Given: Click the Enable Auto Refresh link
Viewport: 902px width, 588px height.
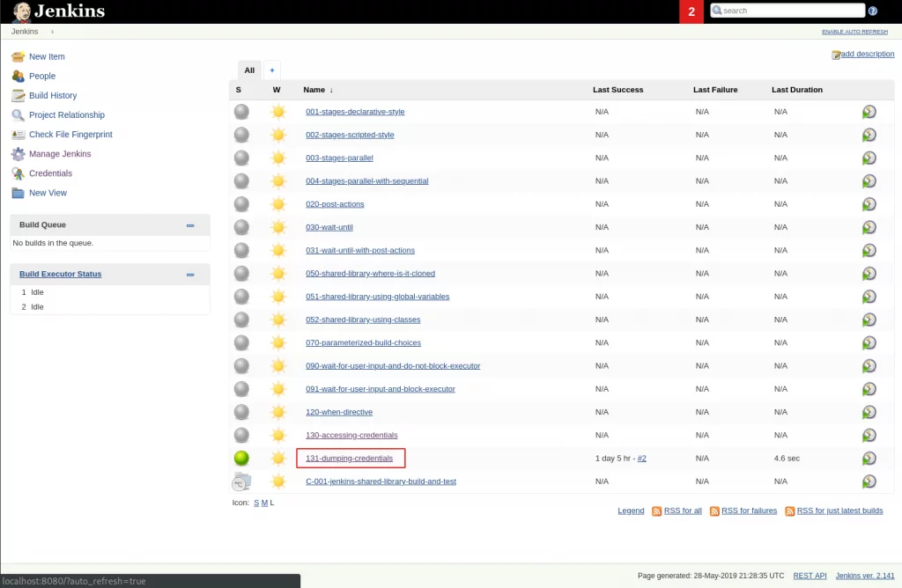Looking at the screenshot, I should (x=854, y=32).
